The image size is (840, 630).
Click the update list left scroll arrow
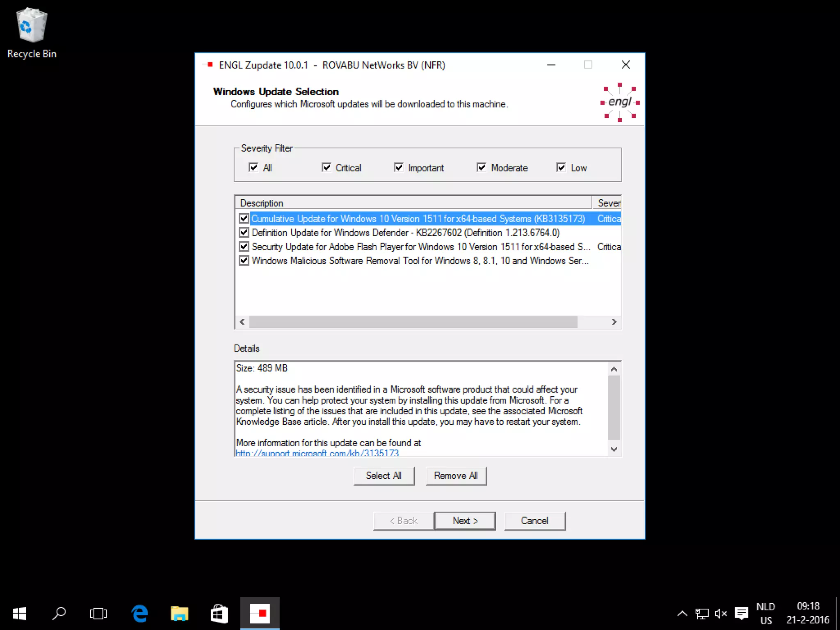click(x=242, y=322)
